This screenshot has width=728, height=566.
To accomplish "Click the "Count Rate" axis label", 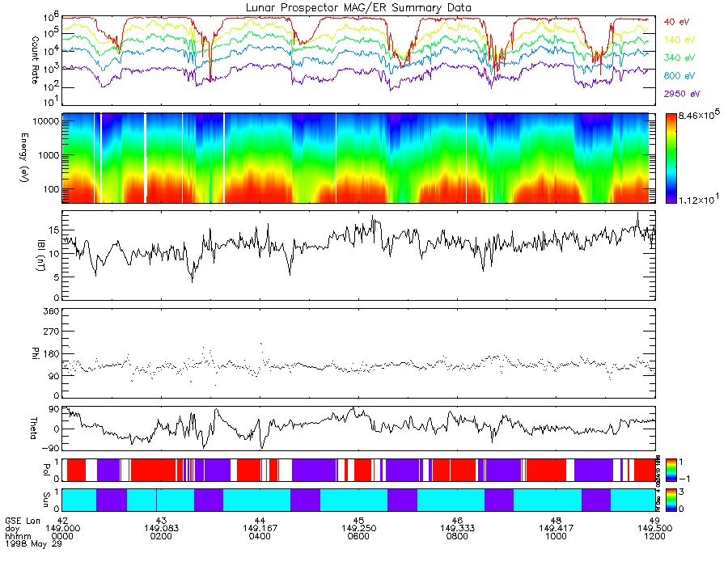I will [35, 61].
